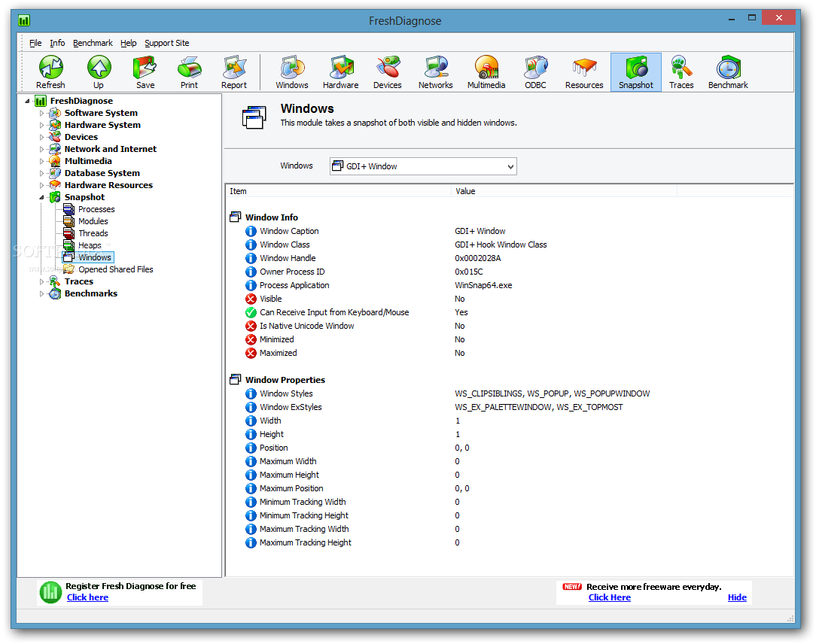
Task: Click the Software System tree node
Action: click(x=101, y=113)
